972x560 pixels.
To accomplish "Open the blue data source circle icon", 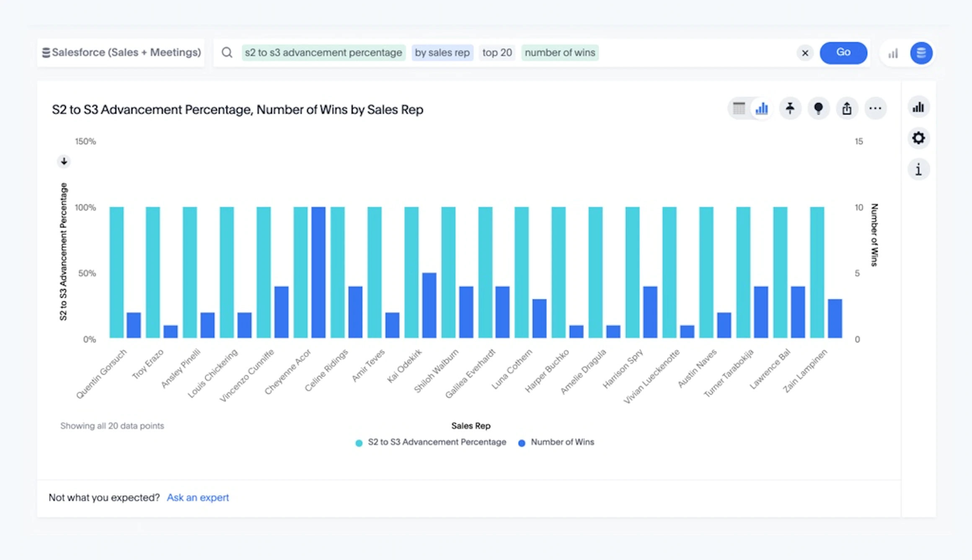I will pos(921,53).
